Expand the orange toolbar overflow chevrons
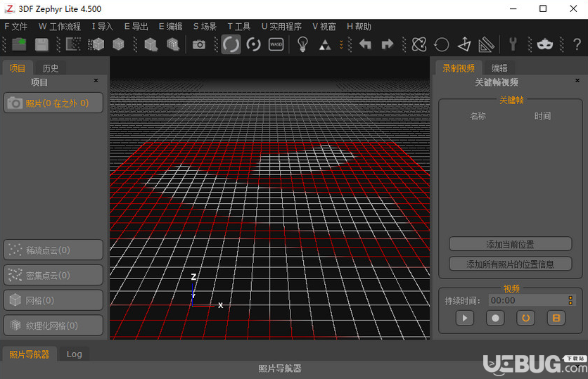Screen dimensions: 588x379 pos(341,44)
